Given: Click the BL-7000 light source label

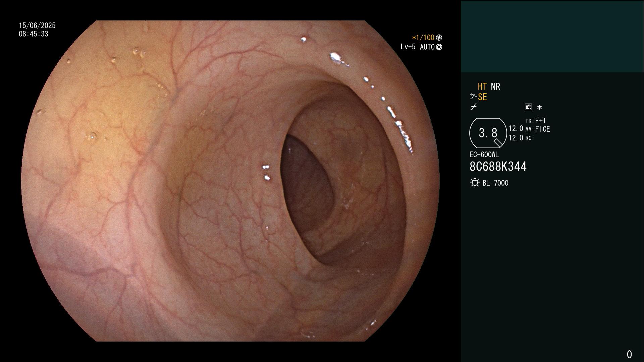Looking at the screenshot, I should [x=495, y=183].
